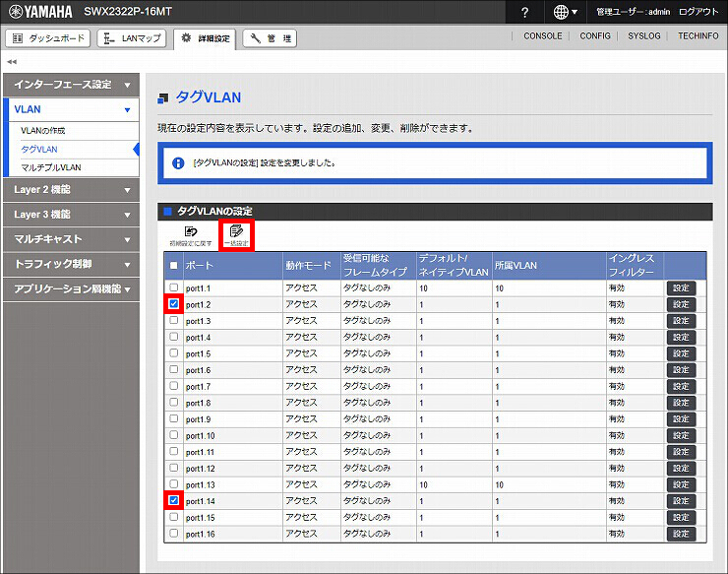Image resolution: width=728 pixels, height=574 pixels.
Task: Click the info icon in notification banner
Action: pos(178,163)
